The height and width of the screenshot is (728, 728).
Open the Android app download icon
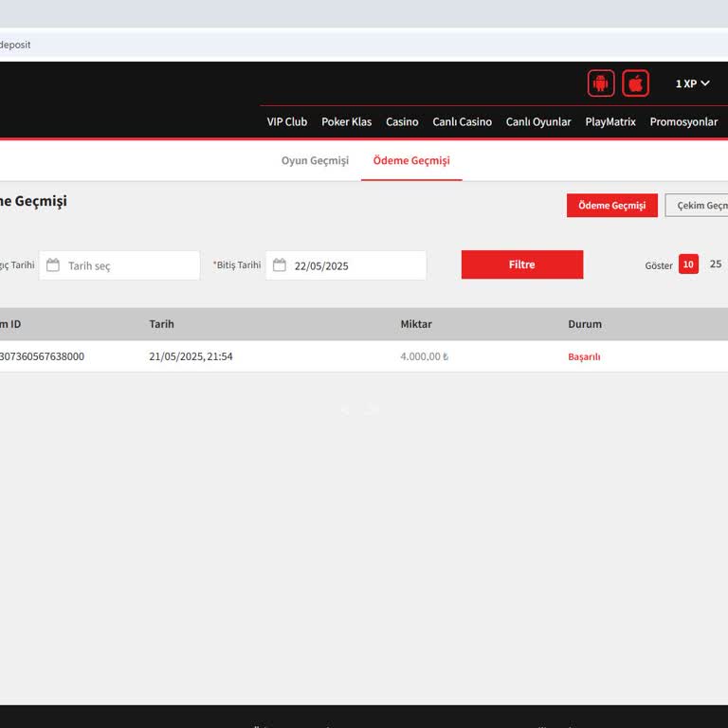point(601,83)
